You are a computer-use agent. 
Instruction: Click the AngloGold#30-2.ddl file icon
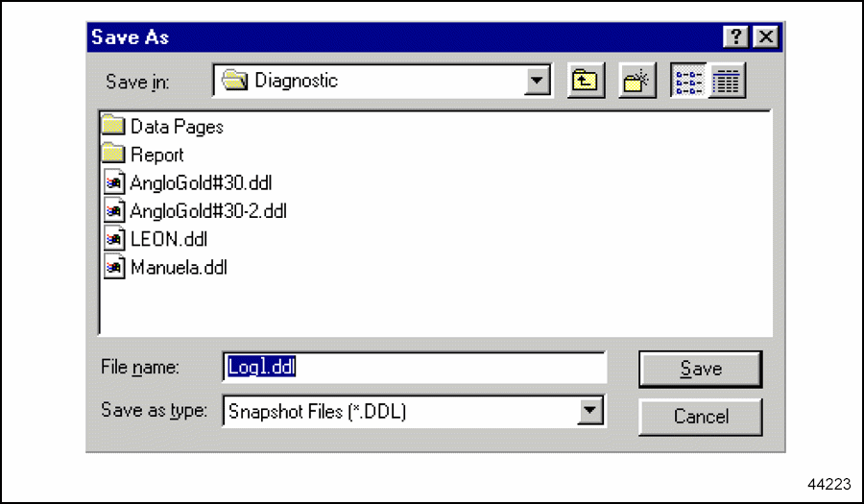(x=114, y=210)
